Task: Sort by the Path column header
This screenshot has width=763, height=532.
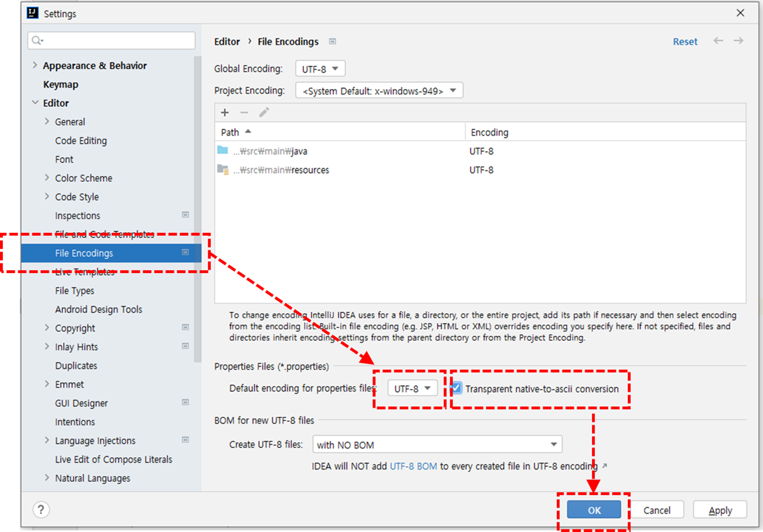Action: click(340, 132)
